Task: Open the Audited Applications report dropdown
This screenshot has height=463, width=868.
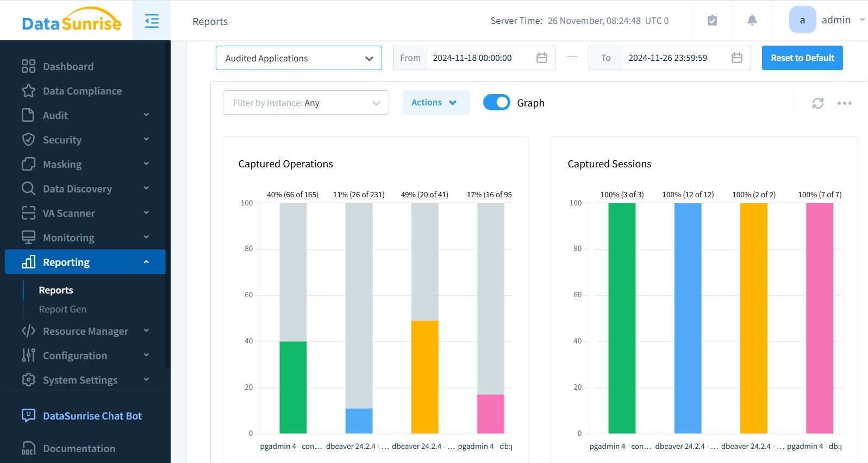Action: pos(298,58)
